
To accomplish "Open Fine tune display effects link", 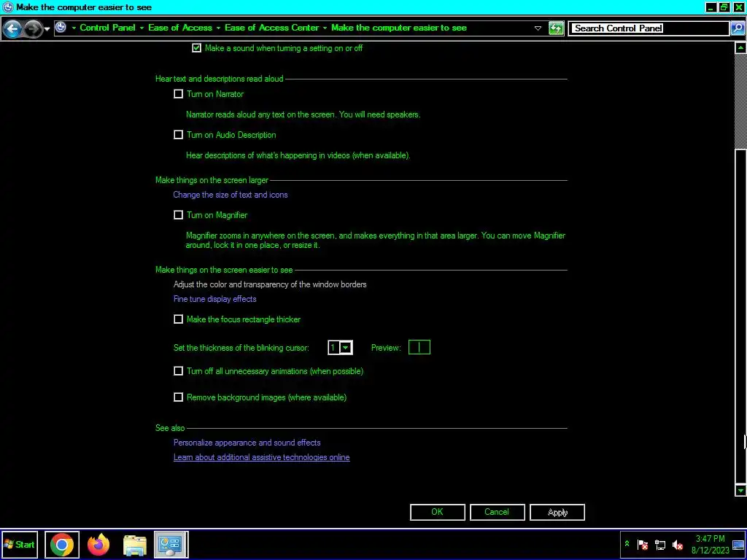I will click(215, 298).
